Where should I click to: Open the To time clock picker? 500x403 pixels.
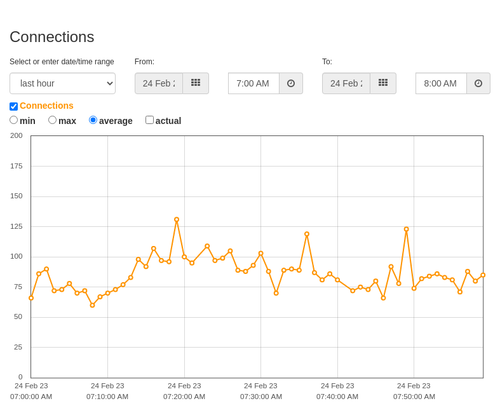tap(478, 83)
